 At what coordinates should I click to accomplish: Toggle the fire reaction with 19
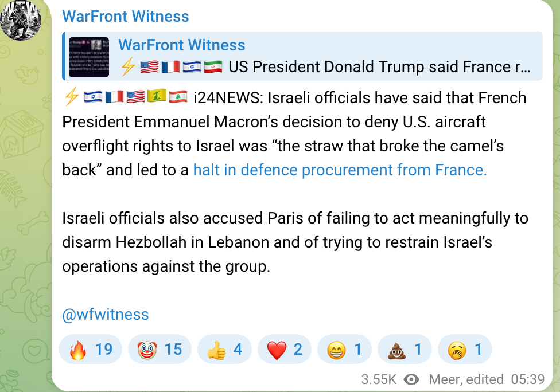(x=91, y=349)
